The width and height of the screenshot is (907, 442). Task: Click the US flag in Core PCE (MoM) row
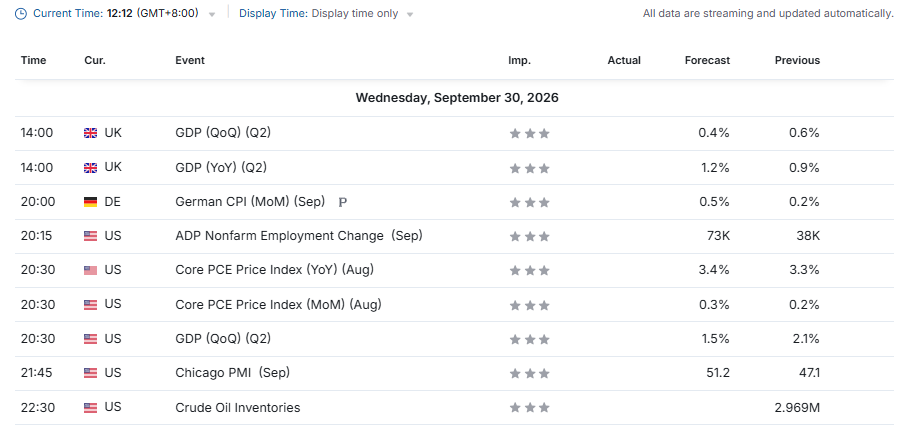click(90, 304)
